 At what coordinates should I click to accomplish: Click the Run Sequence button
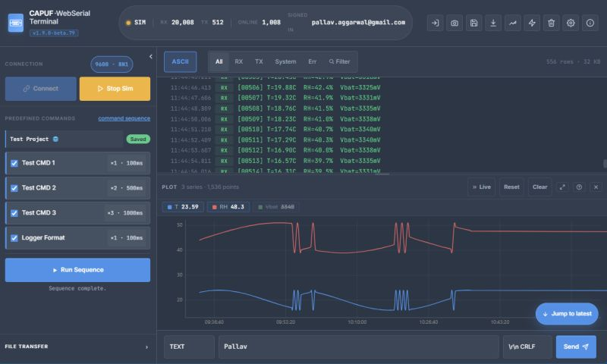[x=78, y=270]
